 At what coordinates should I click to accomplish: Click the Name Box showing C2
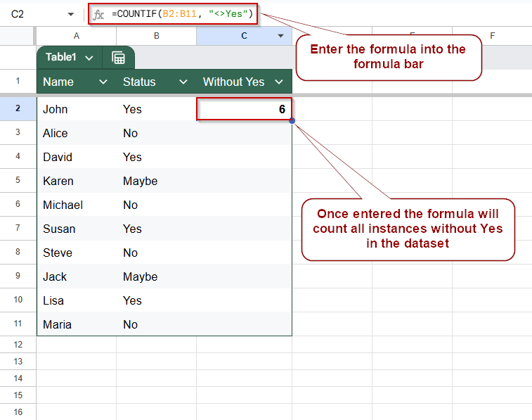pyautogui.click(x=18, y=14)
